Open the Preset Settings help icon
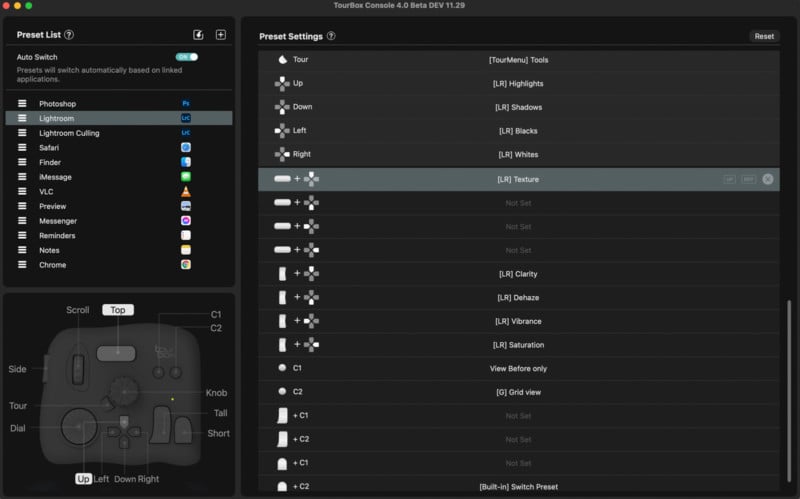800x499 pixels. pos(331,36)
